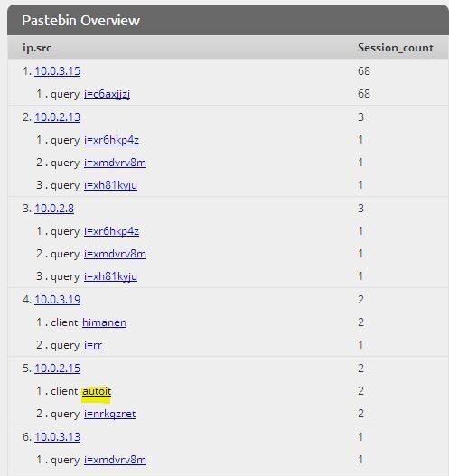Open the i=c6axjjzj query link
Screen dimensions: 449x476
pos(107,94)
